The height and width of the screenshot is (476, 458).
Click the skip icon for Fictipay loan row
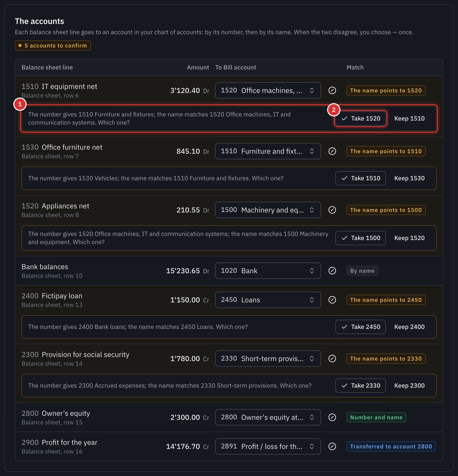332,300
